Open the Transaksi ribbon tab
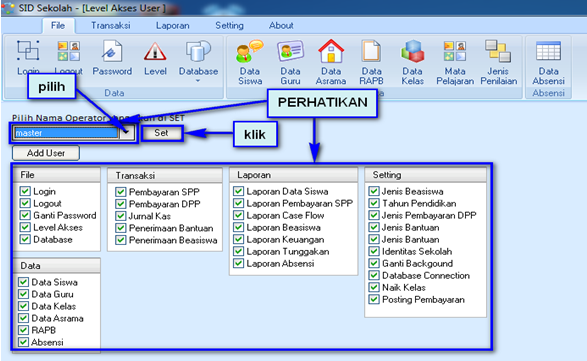587x361 pixels. coord(111,25)
